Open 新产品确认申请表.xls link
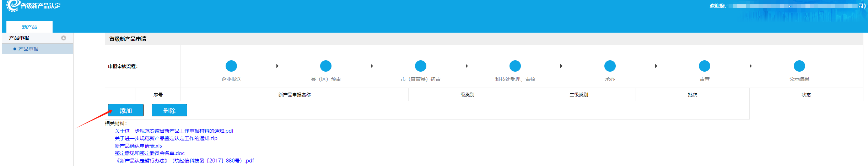The width and height of the screenshot is (868, 166). point(138,146)
